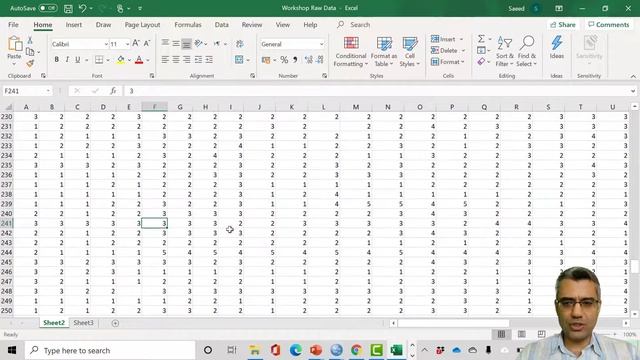Image resolution: width=640 pixels, height=360 pixels.
Task: Toggle the AutoSave switch
Action: coord(48,8)
